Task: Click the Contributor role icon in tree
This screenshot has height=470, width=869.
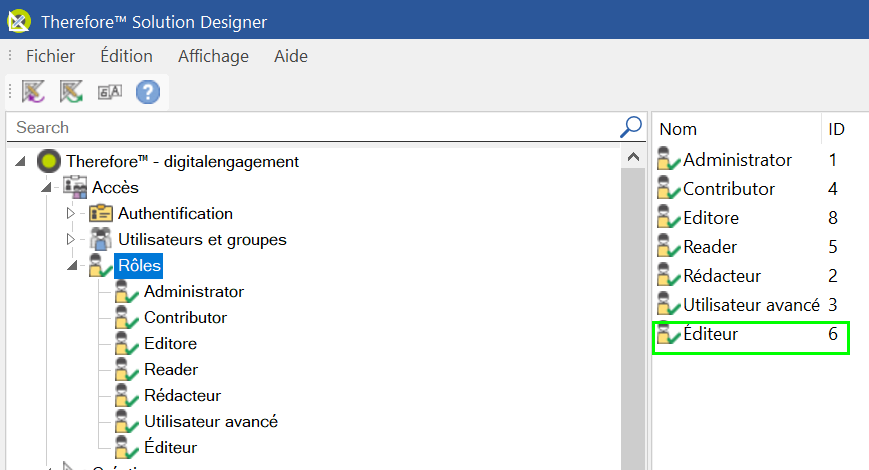Action: (126, 318)
